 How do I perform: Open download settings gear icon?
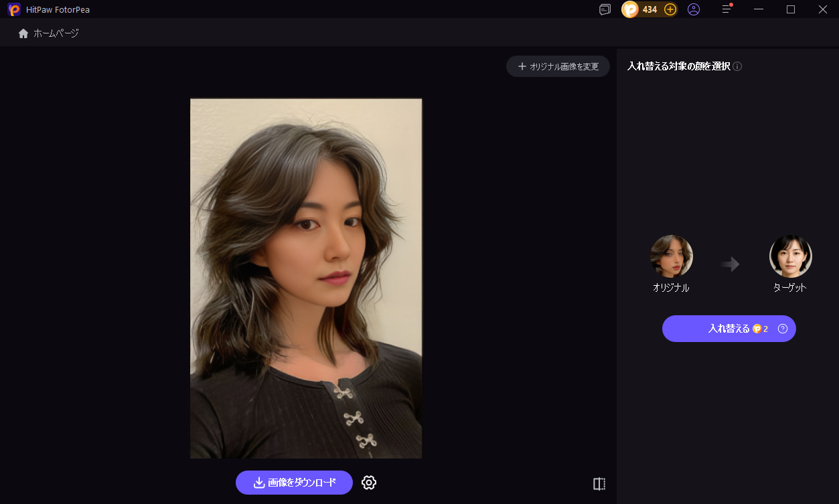(x=369, y=483)
